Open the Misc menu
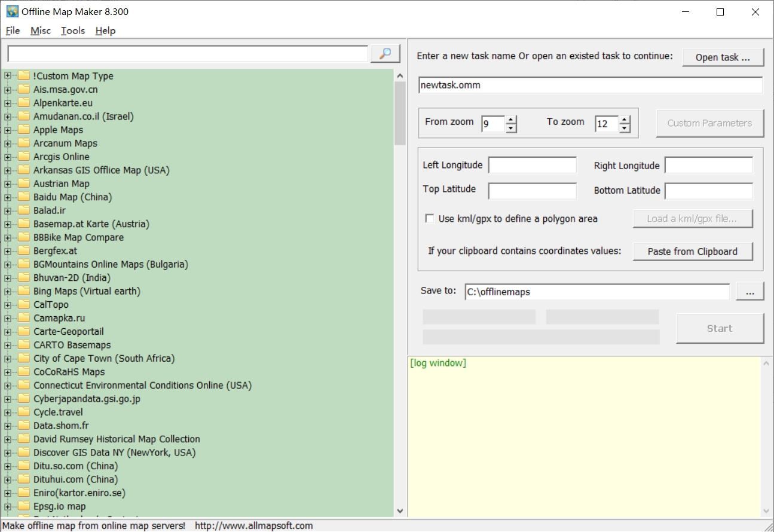This screenshot has width=774, height=532. pyautogui.click(x=41, y=30)
